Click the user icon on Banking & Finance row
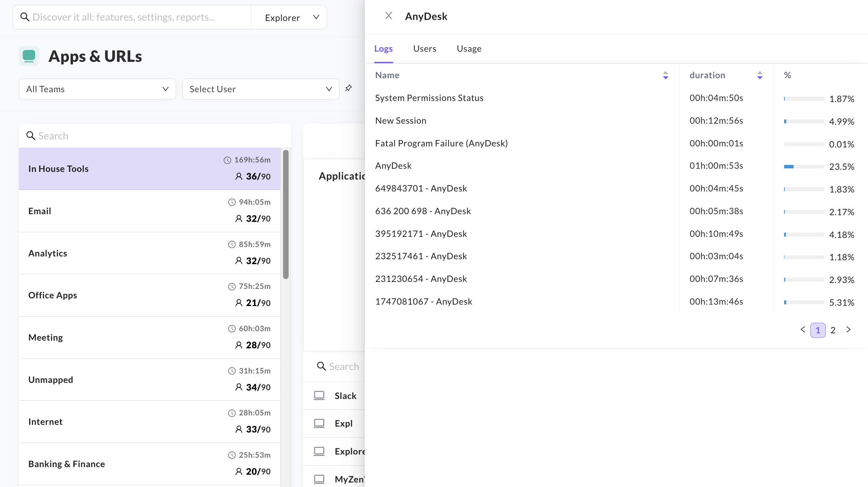This screenshot has height=487, width=868. pos(239,472)
